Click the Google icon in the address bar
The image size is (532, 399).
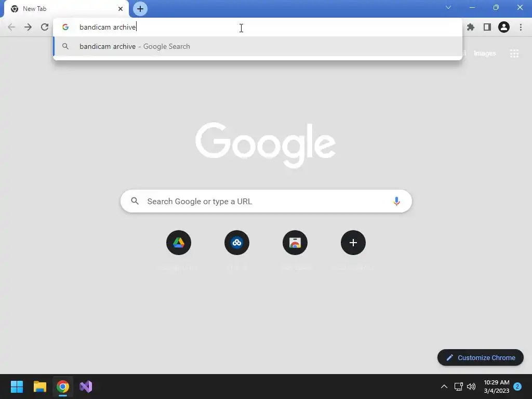[65, 27]
